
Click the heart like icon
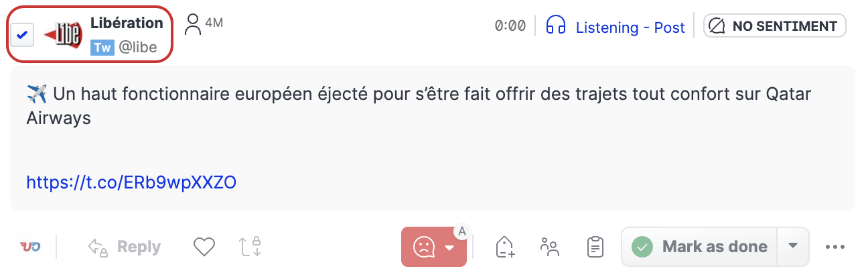[x=204, y=247]
